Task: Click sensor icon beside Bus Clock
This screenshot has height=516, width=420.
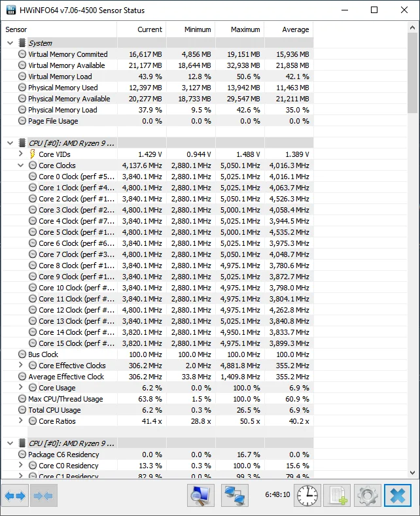Action: pyautogui.click(x=22, y=354)
